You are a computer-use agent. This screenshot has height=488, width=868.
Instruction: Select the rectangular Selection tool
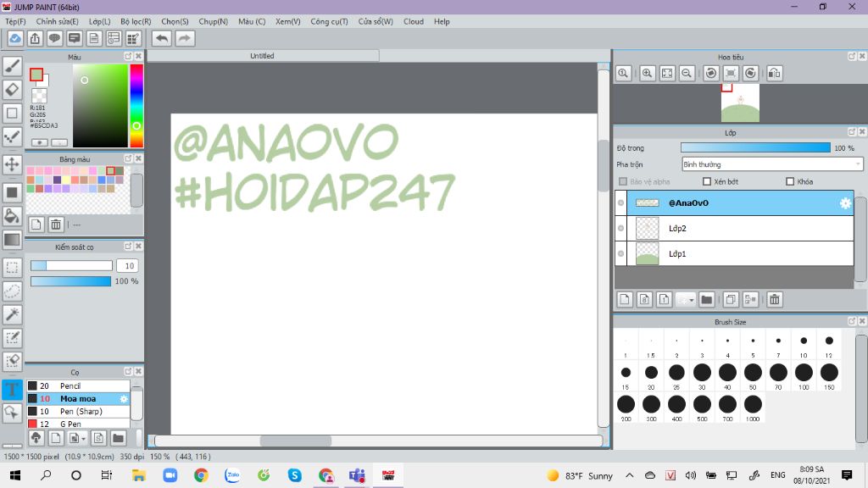coord(12,268)
